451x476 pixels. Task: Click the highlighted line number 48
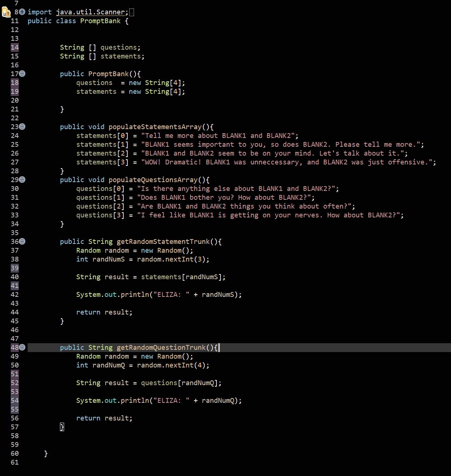tap(14, 347)
